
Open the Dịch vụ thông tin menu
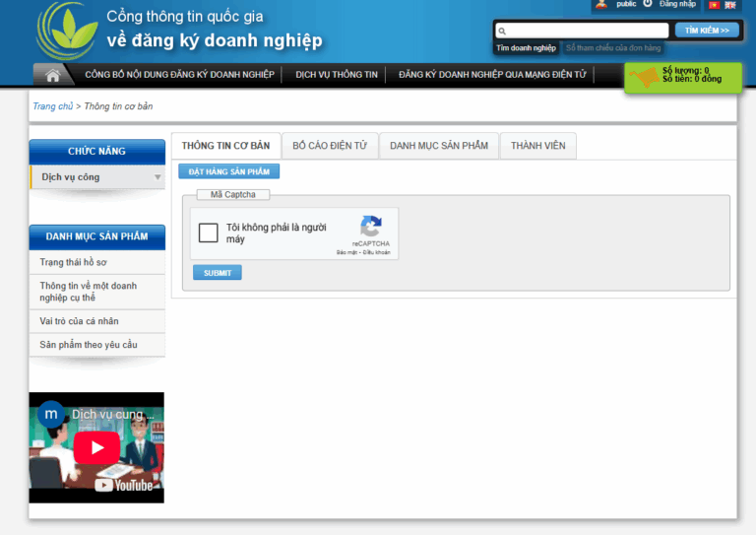click(x=336, y=75)
